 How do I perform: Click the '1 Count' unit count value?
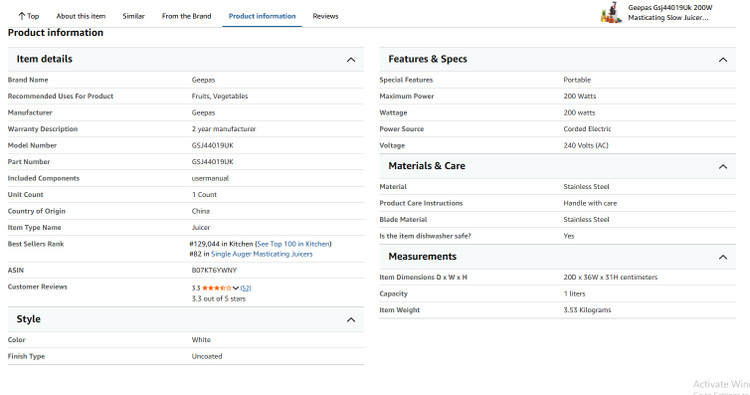pyautogui.click(x=204, y=195)
